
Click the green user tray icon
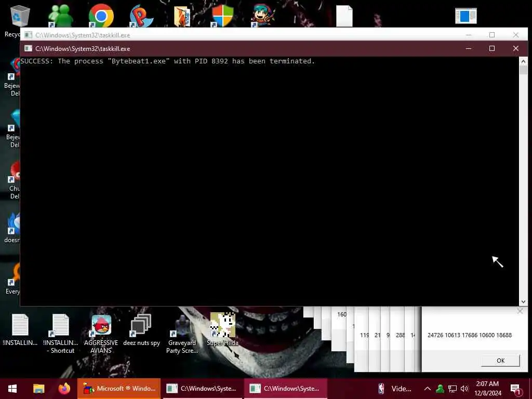[x=440, y=389]
